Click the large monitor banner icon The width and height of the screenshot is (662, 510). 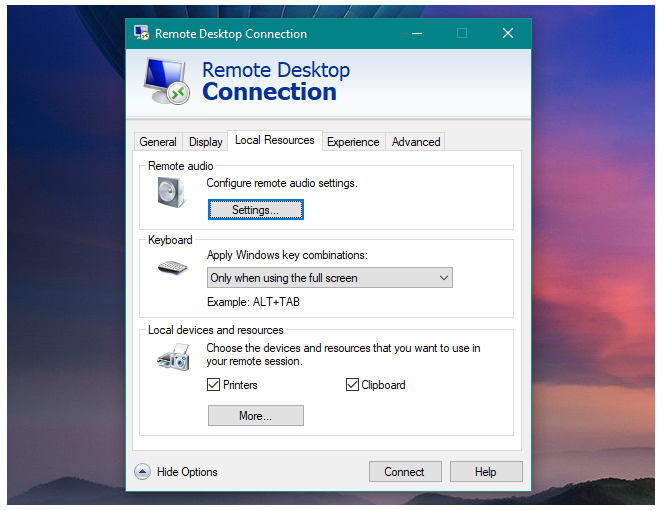[166, 81]
